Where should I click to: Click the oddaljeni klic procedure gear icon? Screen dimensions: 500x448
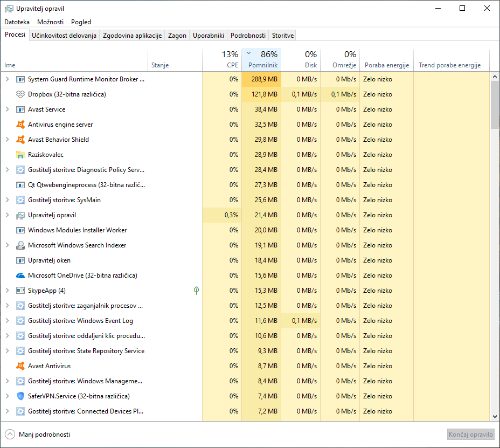[20, 336]
